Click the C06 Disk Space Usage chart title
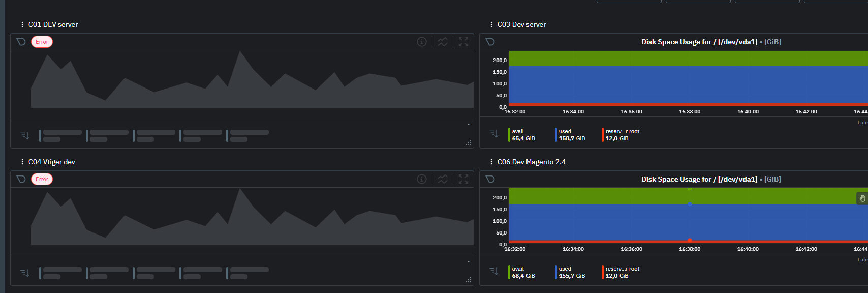Image resolution: width=868 pixels, height=293 pixels. [711, 179]
